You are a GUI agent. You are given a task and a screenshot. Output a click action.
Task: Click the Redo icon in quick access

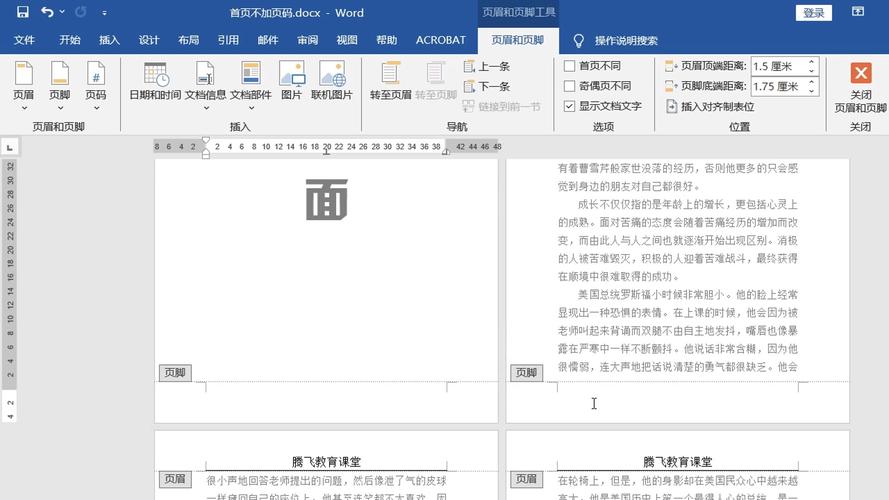pyautogui.click(x=81, y=12)
